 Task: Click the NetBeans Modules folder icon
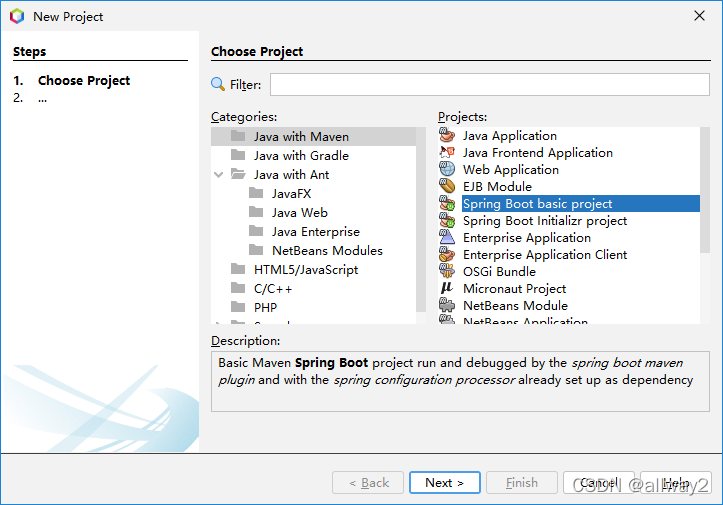(x=256, y=250)
